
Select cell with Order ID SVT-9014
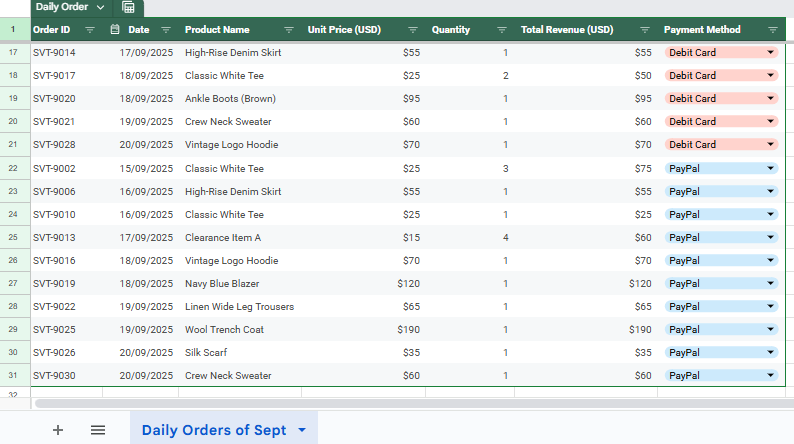tap(66, 52)
